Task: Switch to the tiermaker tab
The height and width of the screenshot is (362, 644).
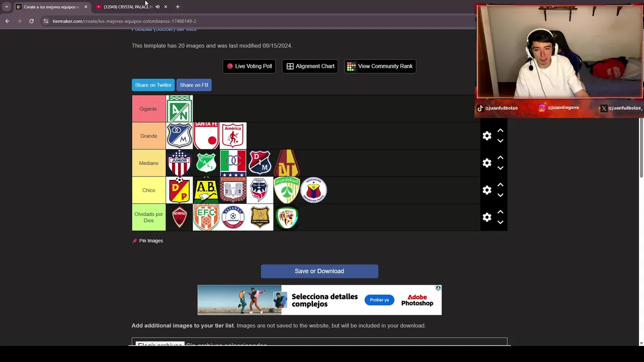Action: tap(51, 7)
